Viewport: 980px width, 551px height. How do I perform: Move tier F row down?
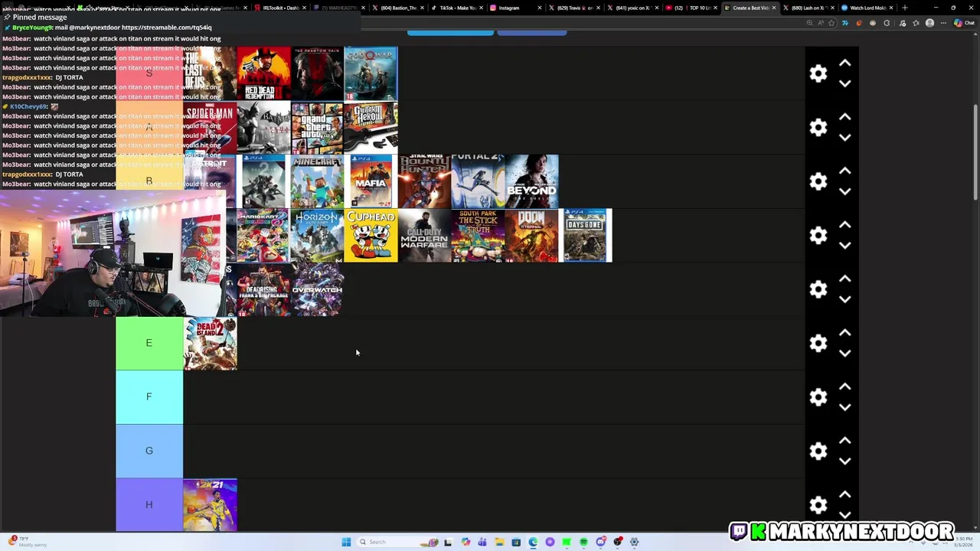(x=844, y=407)
